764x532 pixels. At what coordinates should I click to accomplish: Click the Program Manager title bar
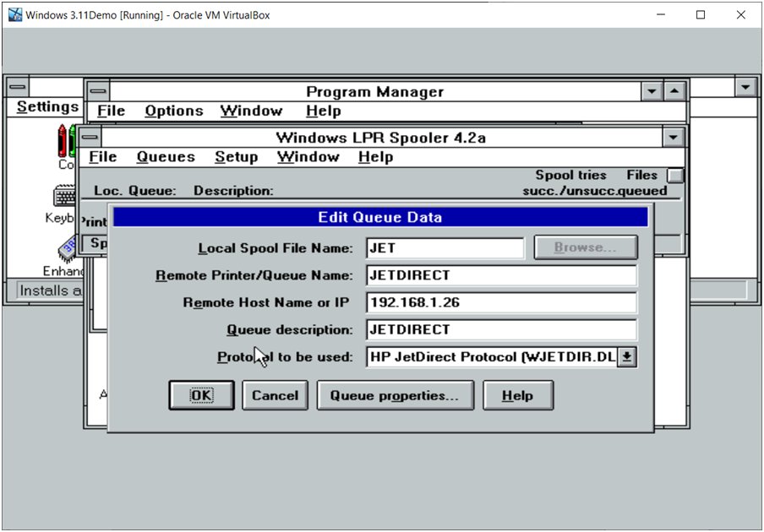[375, 91]
